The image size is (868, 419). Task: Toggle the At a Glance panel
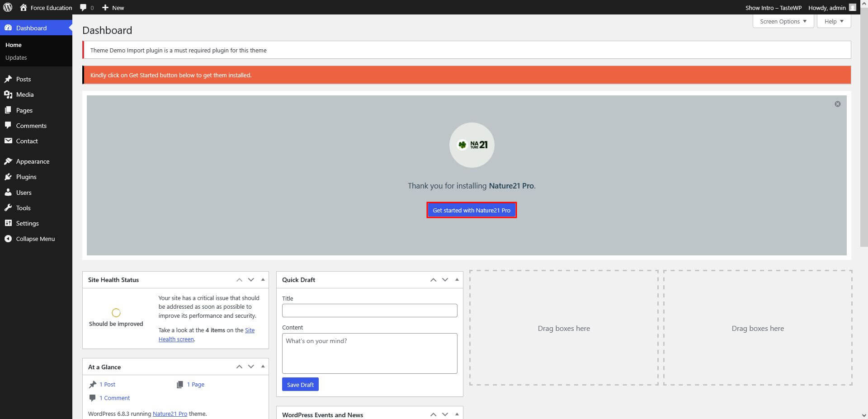click(263, 367)
